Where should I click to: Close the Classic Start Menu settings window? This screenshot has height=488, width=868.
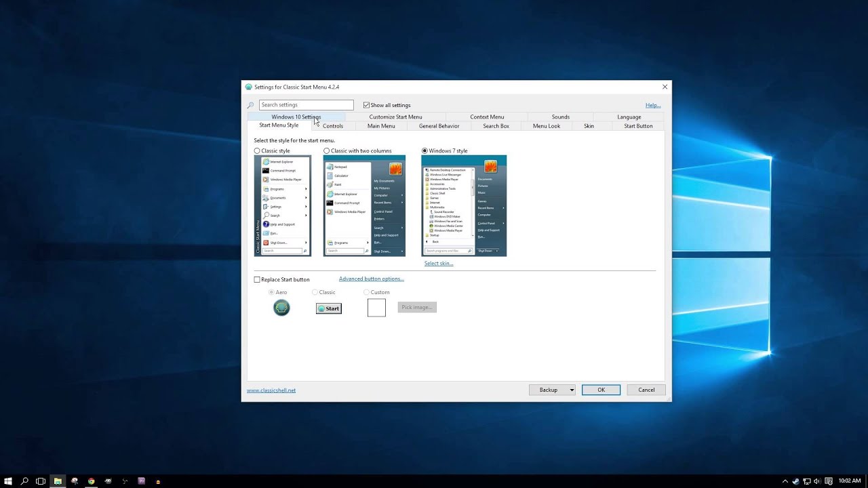click(665, 87)
